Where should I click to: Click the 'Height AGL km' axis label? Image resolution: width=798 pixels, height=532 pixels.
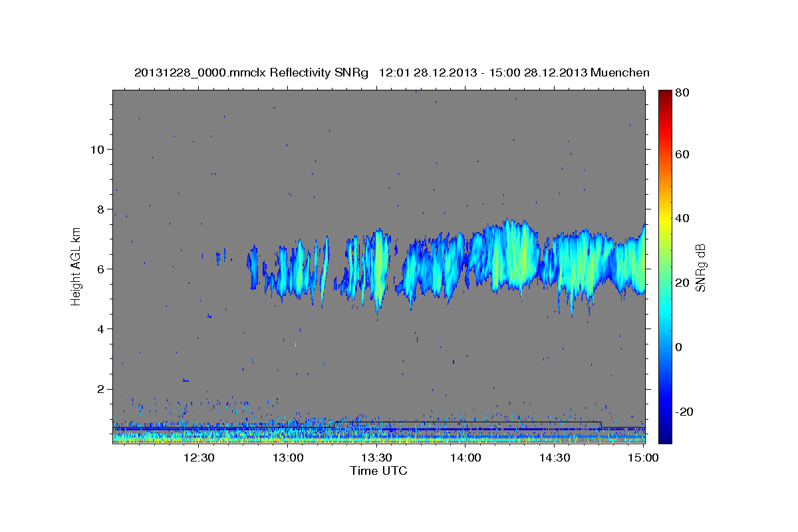(76, 267)
